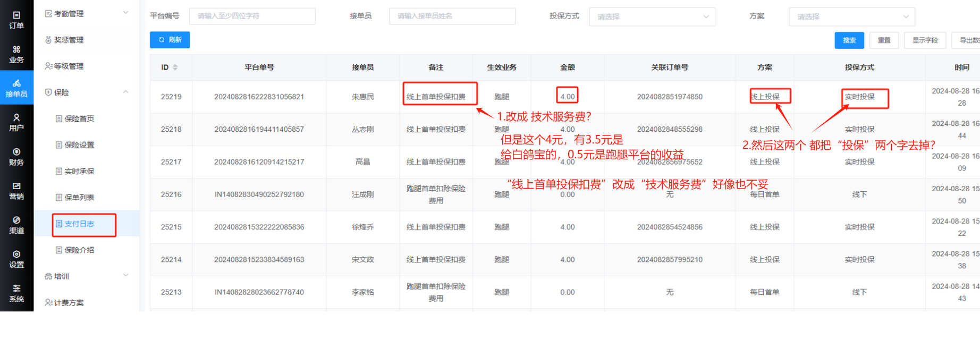Click related order number 2024082851974850

(670, 97)
